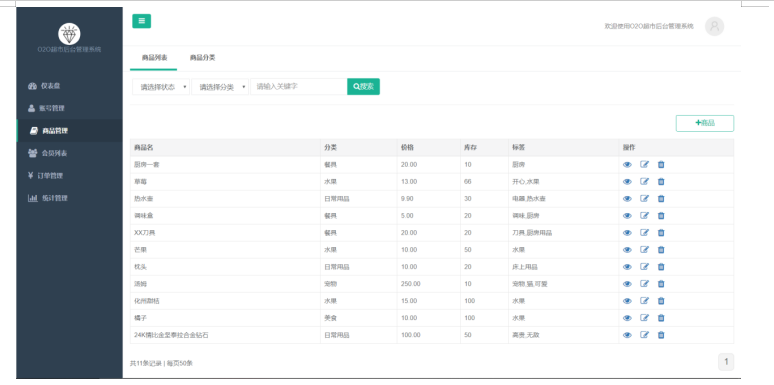Click the green 搜索 search button
774x385 pixels.
(x=363, y=86)
